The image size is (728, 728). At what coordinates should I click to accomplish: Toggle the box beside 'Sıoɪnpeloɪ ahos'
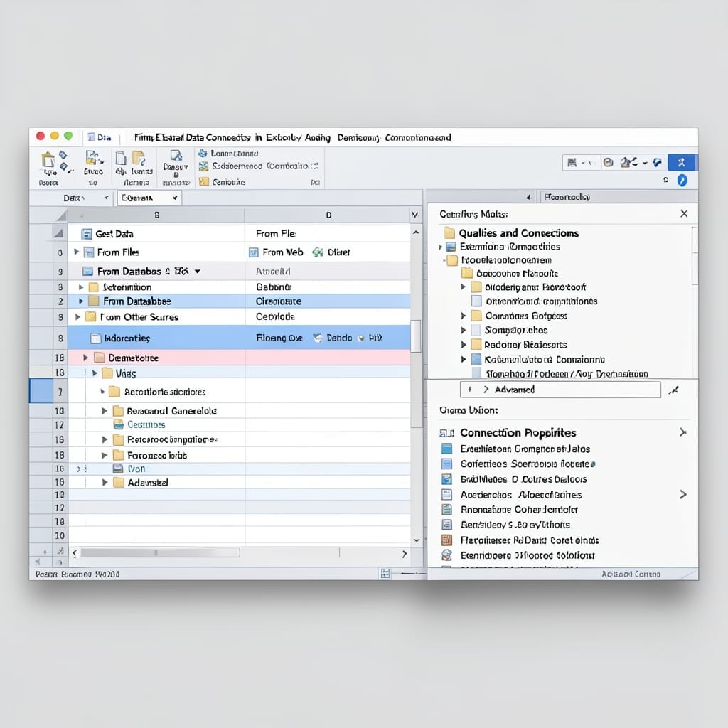coord(476,330)
